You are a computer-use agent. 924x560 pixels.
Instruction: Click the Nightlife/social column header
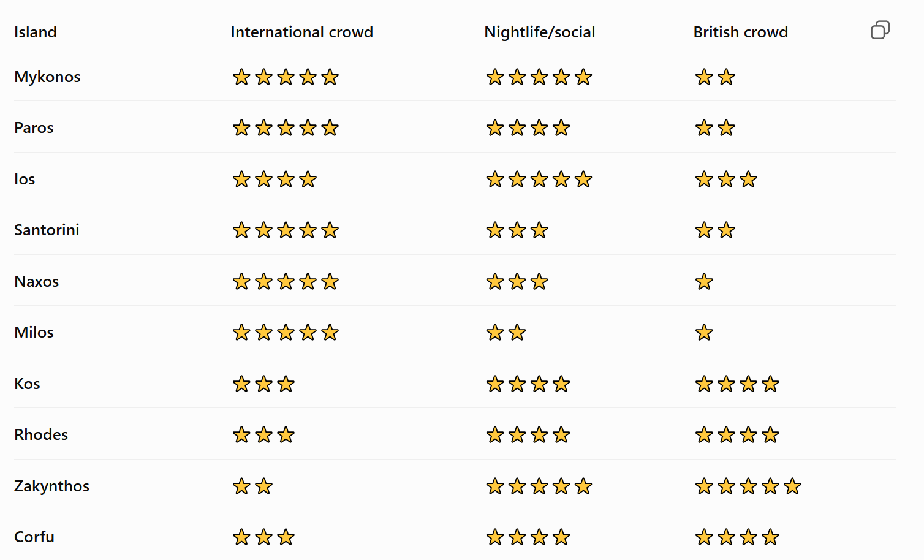(539, 32)
